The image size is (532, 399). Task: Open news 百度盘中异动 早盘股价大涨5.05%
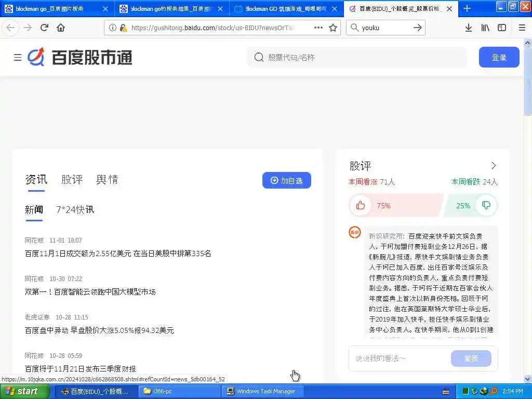99,330
